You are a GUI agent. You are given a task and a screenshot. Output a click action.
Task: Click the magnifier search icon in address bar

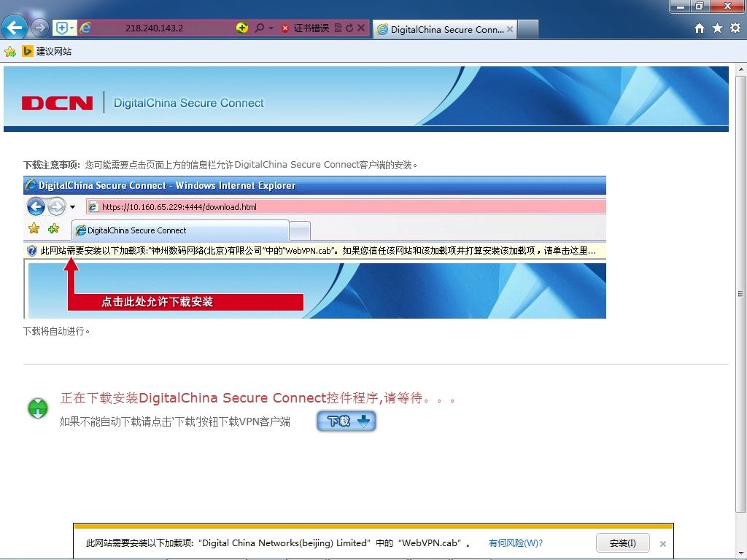(259, 28)
